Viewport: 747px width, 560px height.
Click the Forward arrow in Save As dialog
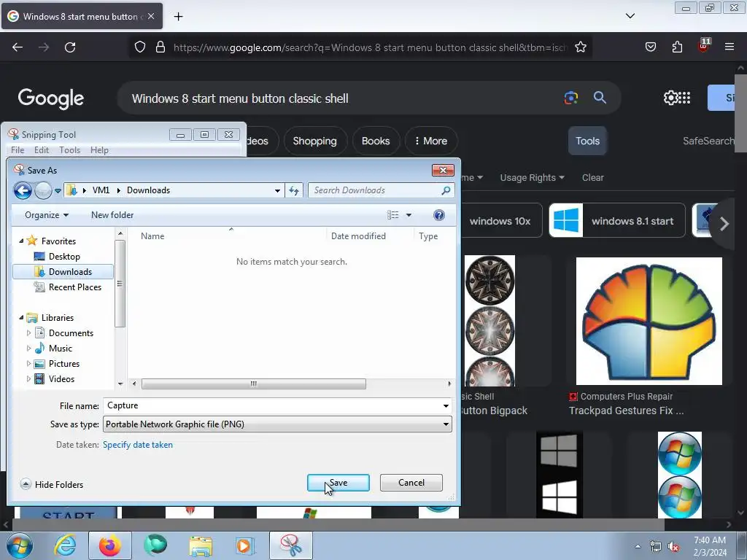[x=43, y=190]
